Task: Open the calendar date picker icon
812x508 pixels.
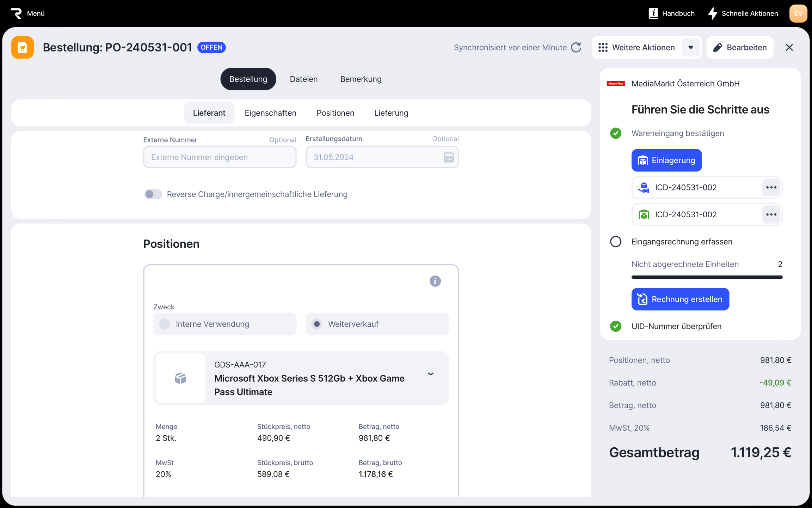Action: tap(448, 157)
